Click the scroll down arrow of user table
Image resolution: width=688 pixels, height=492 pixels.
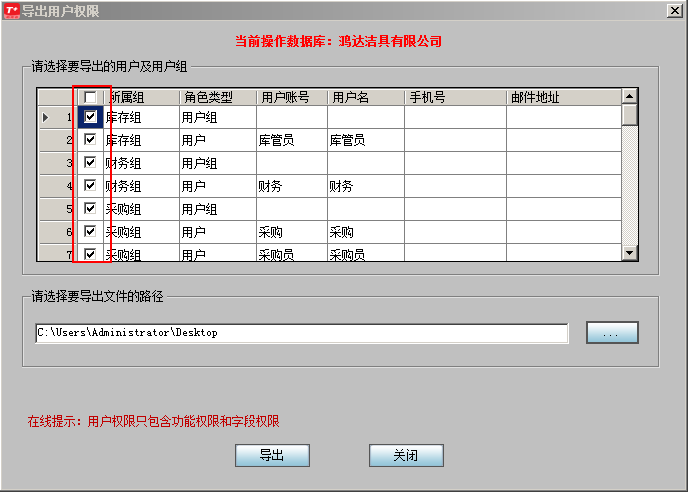point(629,253)
